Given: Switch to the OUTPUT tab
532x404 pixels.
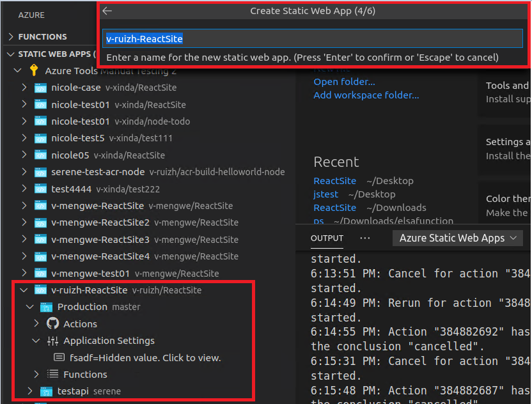Looking at the screenshot, I should pyautogui.click(x=327, y=238).
